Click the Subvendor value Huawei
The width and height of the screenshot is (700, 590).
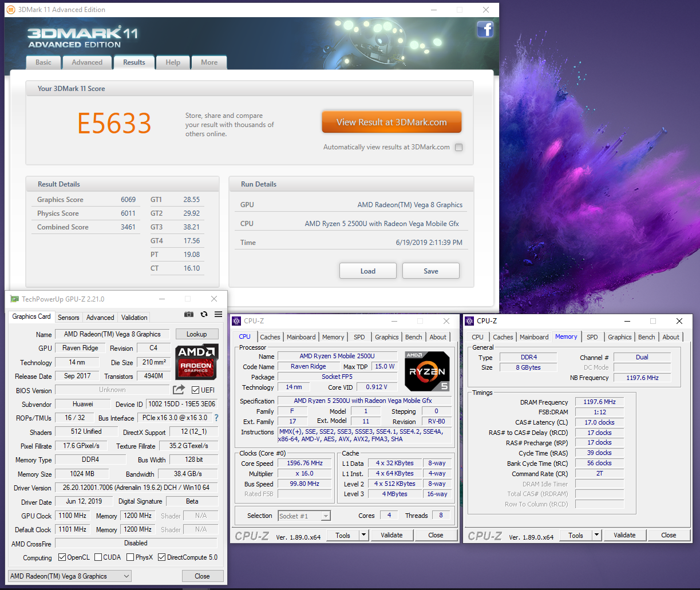coord(83,404)
